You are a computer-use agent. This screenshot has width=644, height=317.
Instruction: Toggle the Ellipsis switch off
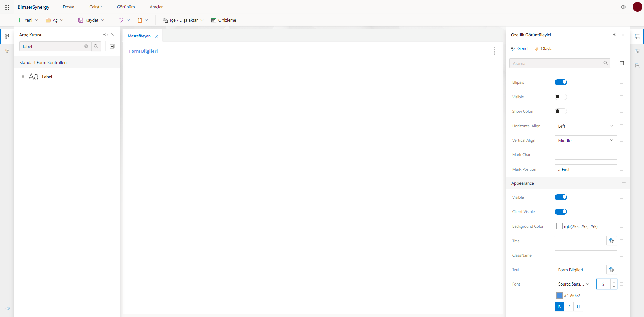click(x=561, y=82)
